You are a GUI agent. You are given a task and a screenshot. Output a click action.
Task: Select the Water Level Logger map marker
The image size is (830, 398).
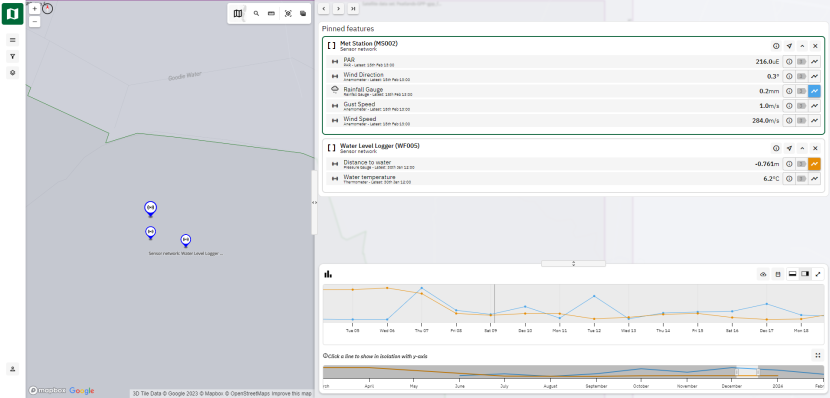(185, 240)
